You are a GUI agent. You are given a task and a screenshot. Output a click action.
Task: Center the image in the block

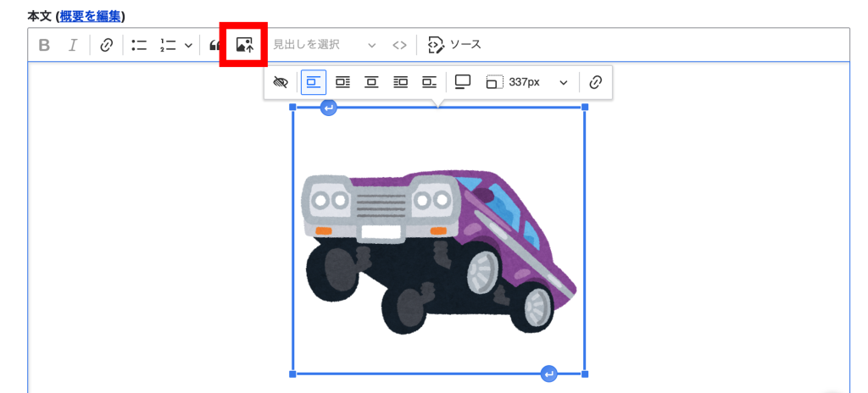(371, 82)
